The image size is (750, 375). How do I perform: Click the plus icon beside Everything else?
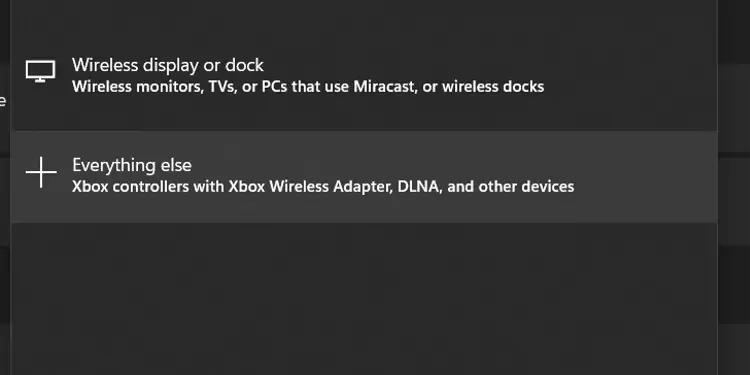[x=41, y=172]
